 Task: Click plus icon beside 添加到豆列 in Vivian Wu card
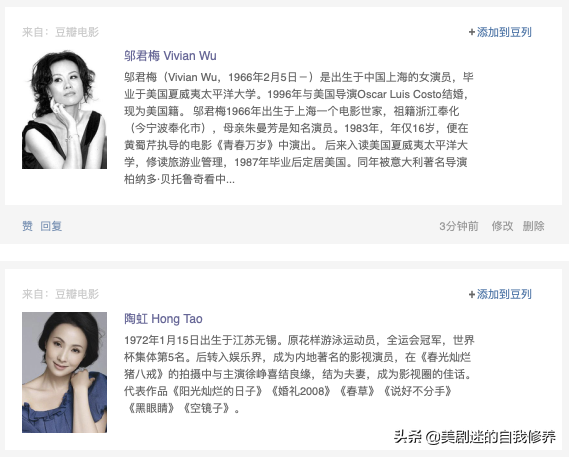472,32
